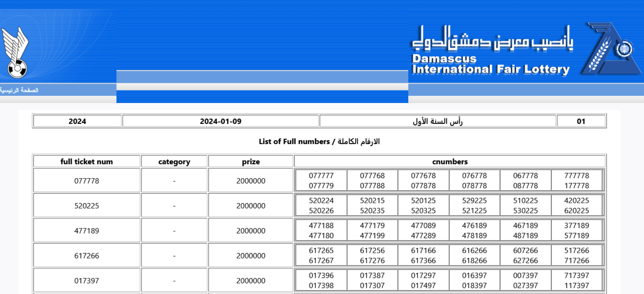The width and height of the screenshot is (644, 294).
Task: Select draw number 01 cell
Action: pos(581,121)
